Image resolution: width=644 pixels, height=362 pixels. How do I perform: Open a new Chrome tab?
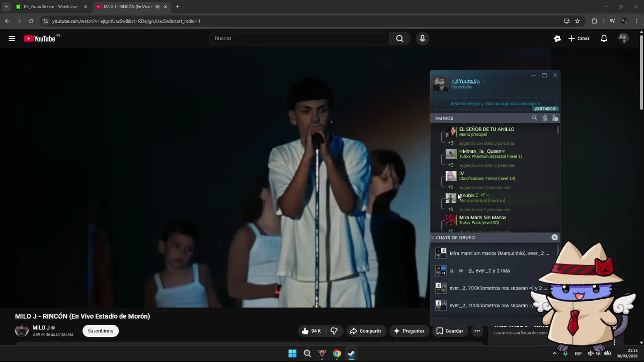(177, 7)
